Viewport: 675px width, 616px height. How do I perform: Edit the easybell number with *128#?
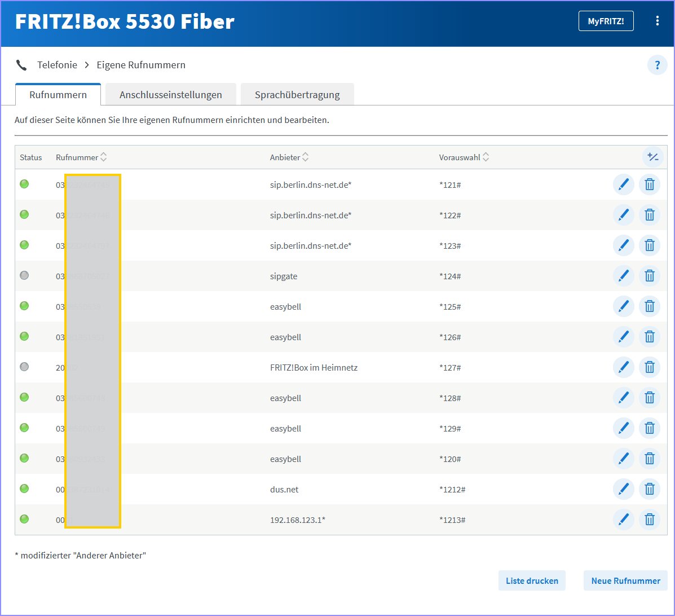click(623, 398)
